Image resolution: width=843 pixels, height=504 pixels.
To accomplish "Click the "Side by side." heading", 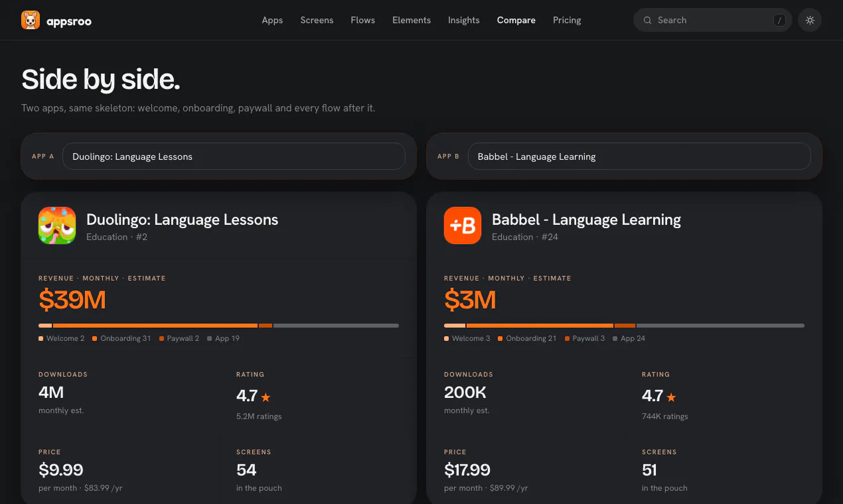I will click(101, 80).
